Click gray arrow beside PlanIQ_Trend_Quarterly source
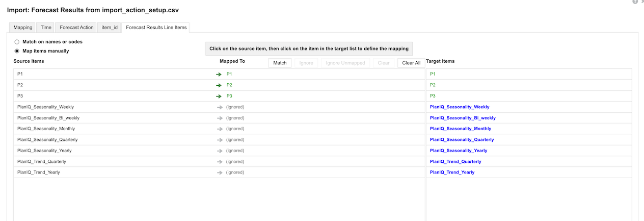This screenshot has height=221, width=644. pos(220,161)
